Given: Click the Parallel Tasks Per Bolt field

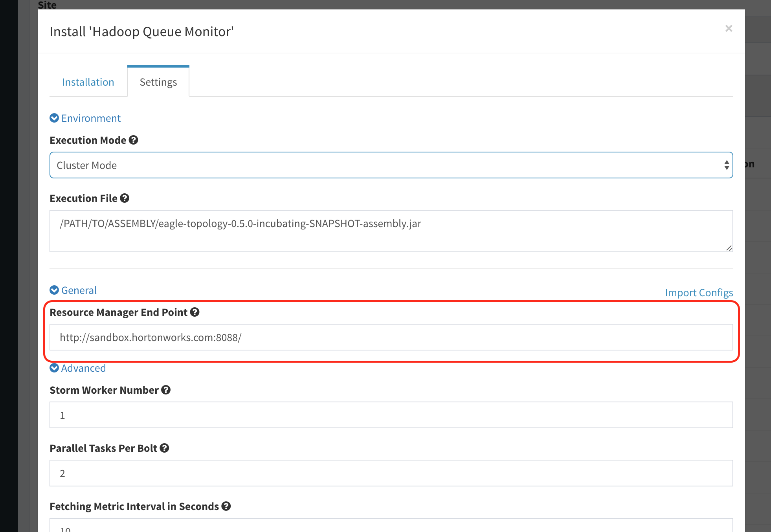Looking at the screenshot, I should [391, 473].
